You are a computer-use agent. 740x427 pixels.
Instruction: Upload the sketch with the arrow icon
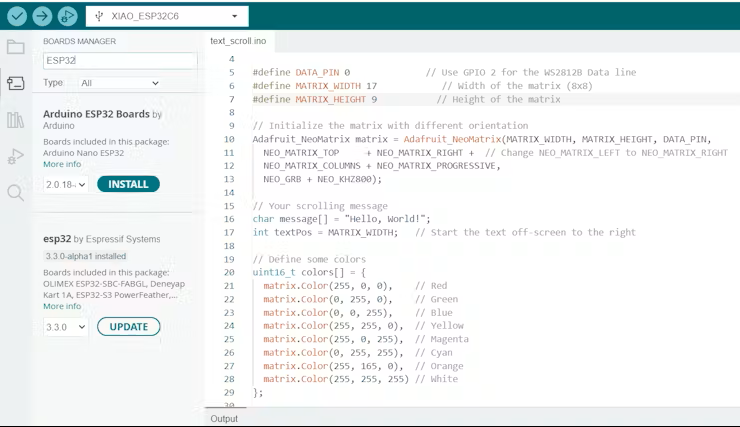tap(42, 16)
